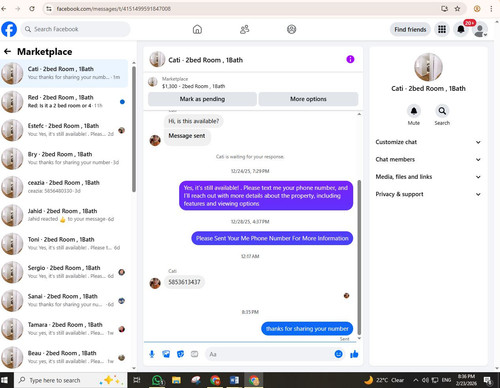This screenshot has height=388, width=500.
Task: Click Cati's profile picture in right panel
Action: click(x=428, y=67)
